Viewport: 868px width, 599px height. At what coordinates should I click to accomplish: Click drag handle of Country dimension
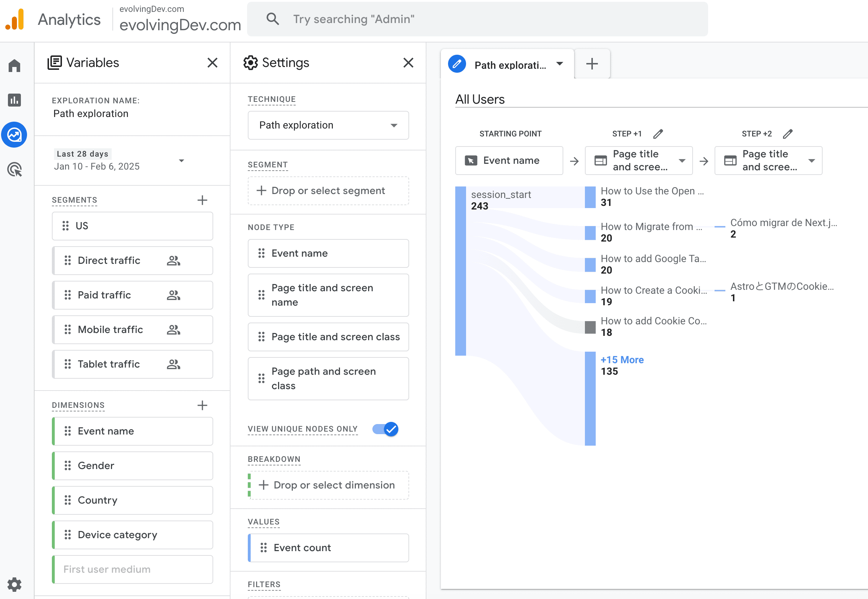click(68, 500)
